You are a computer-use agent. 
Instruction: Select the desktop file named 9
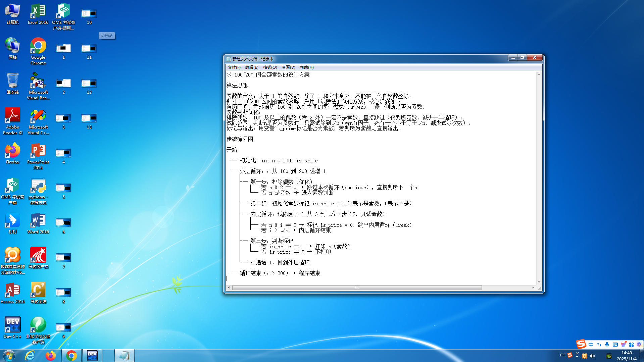[63, 330]
